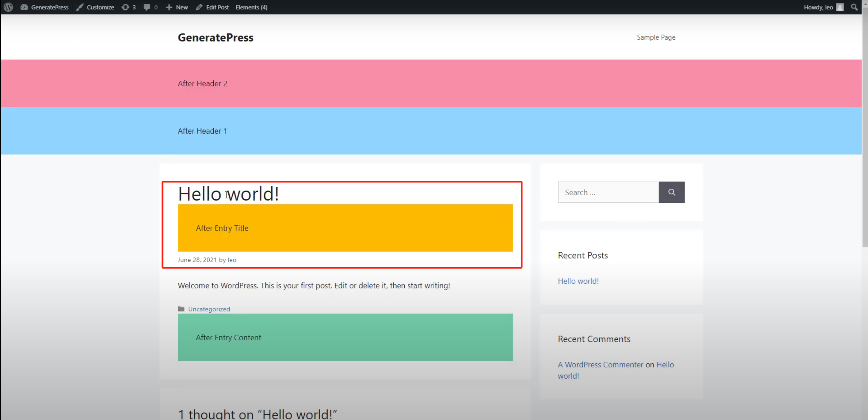Open Sample Page navigation item
Image resolution: width=868 pixels, height=420 pixels.
(656, 37)
